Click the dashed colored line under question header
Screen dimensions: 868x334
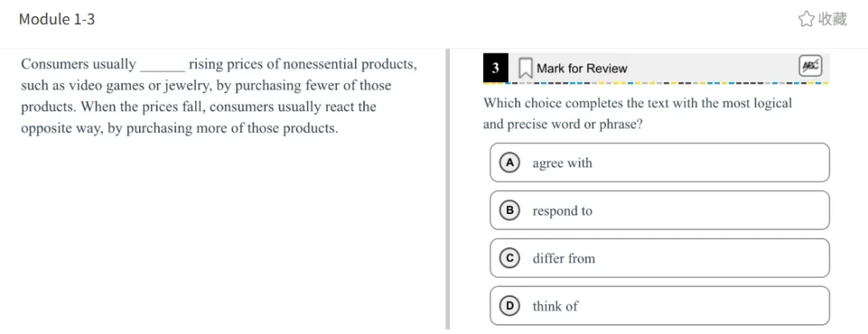coord(655,83)
